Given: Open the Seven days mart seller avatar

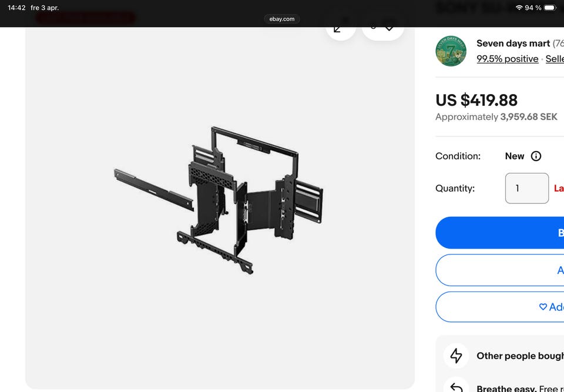Looking at the screenshot, I should (451, 51).
